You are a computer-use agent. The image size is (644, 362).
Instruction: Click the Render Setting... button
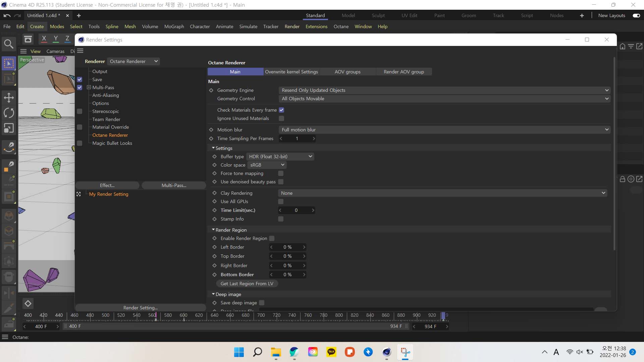click(141, 308)
